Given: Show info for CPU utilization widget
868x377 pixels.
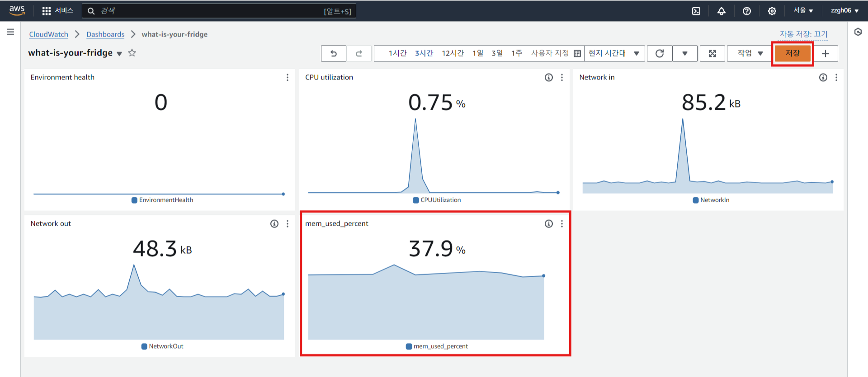Looking at the screenshot, I should click(549, 78).
